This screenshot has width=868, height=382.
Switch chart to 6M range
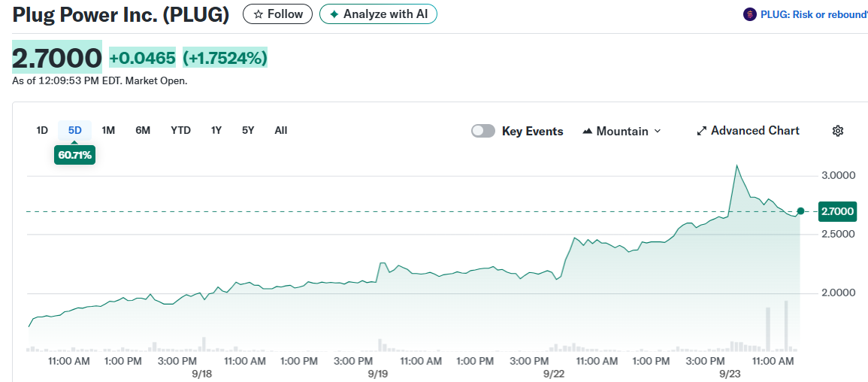(143, 131)
